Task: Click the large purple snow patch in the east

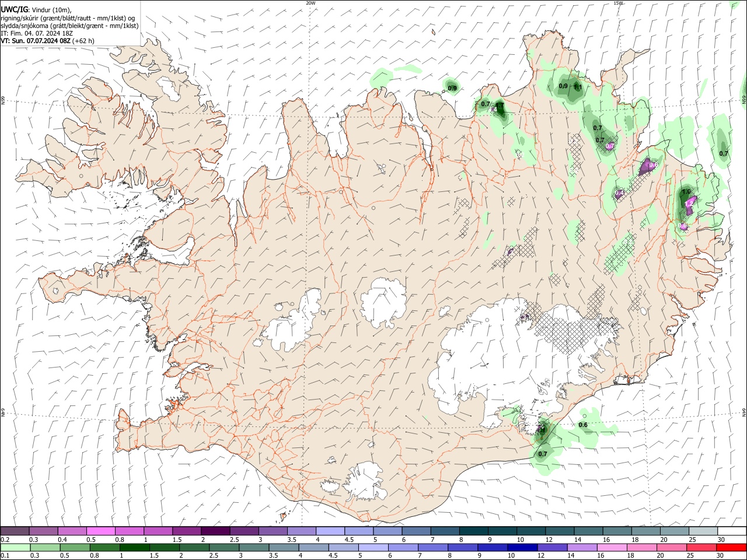Action: 648,167
